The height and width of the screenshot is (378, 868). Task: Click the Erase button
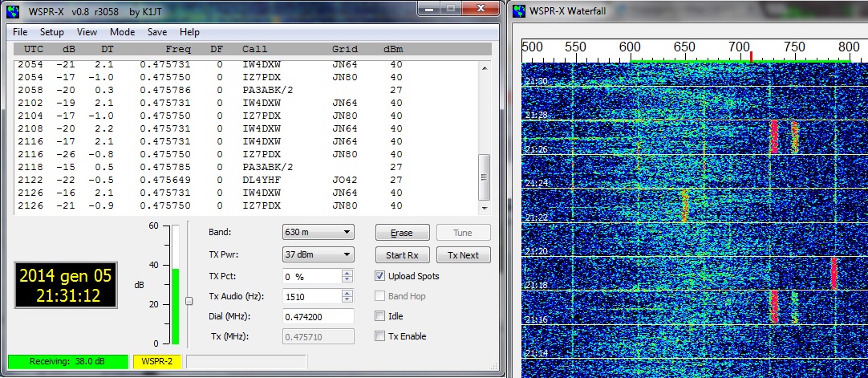(402, 233)
